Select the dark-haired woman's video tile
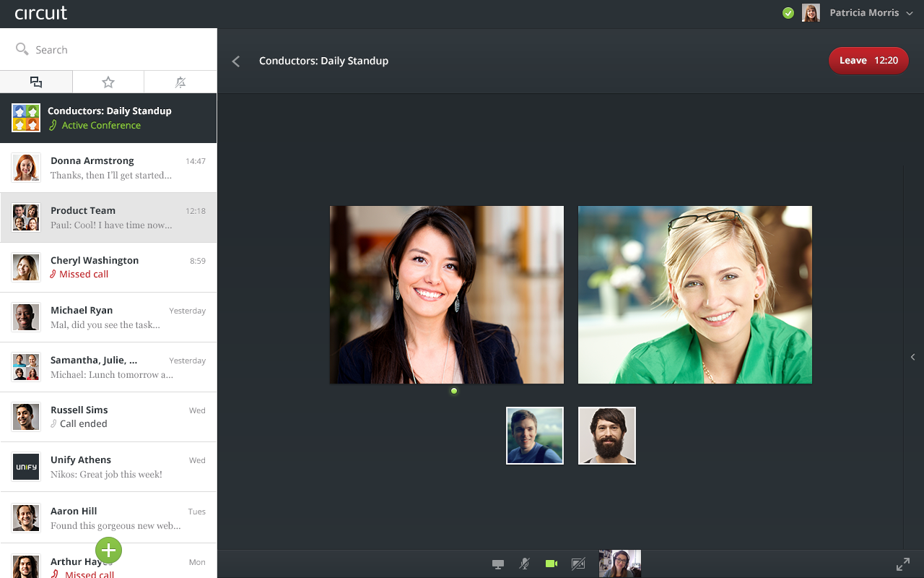 click(x=447, y=295)
